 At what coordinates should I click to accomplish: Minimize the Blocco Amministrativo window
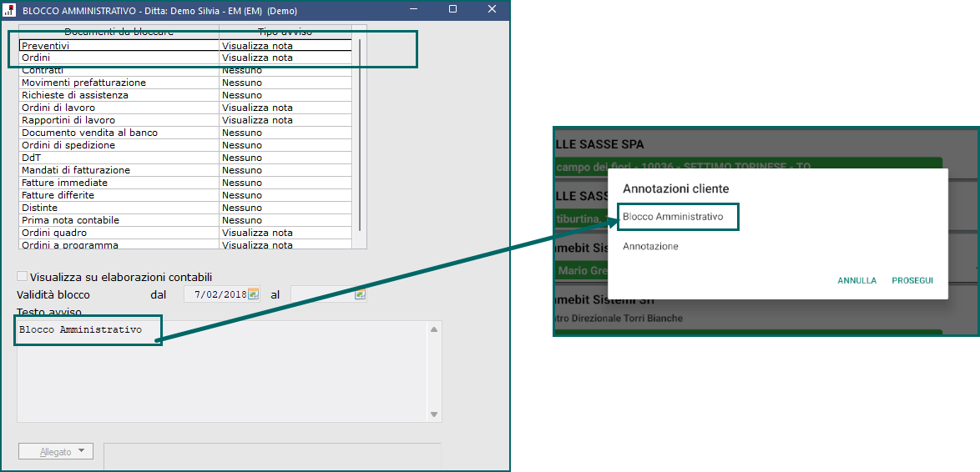click(x=414, y=8)
